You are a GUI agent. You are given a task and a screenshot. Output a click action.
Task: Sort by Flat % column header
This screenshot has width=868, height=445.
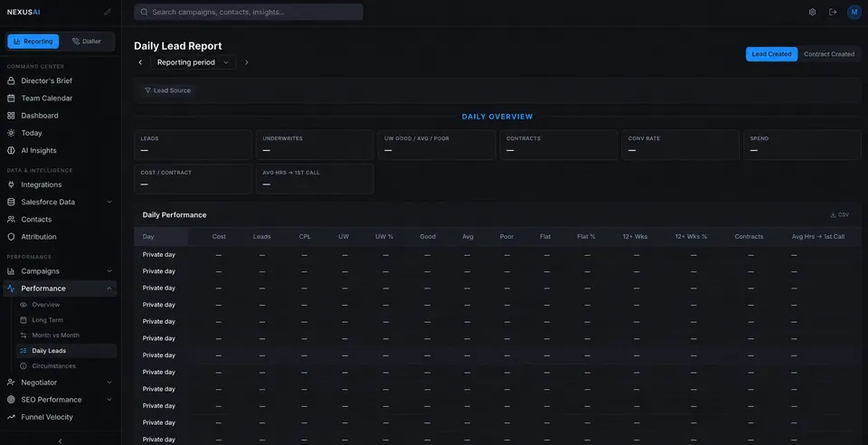pyautogui.click(x=586, y=236)
